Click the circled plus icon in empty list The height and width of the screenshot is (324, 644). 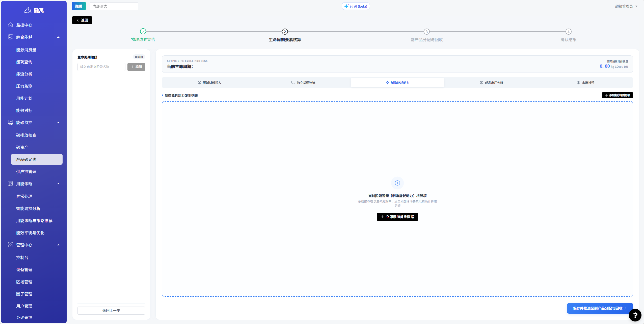[x=397, y=183]
